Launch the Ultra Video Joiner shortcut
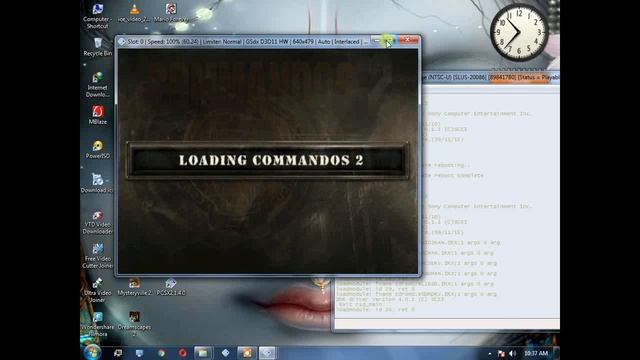 97,290
